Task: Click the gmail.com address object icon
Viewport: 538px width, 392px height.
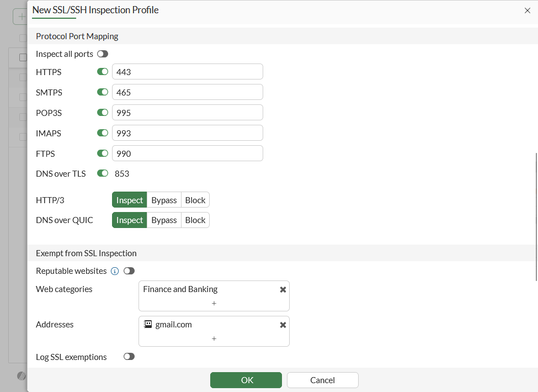Action: [148, 325]
